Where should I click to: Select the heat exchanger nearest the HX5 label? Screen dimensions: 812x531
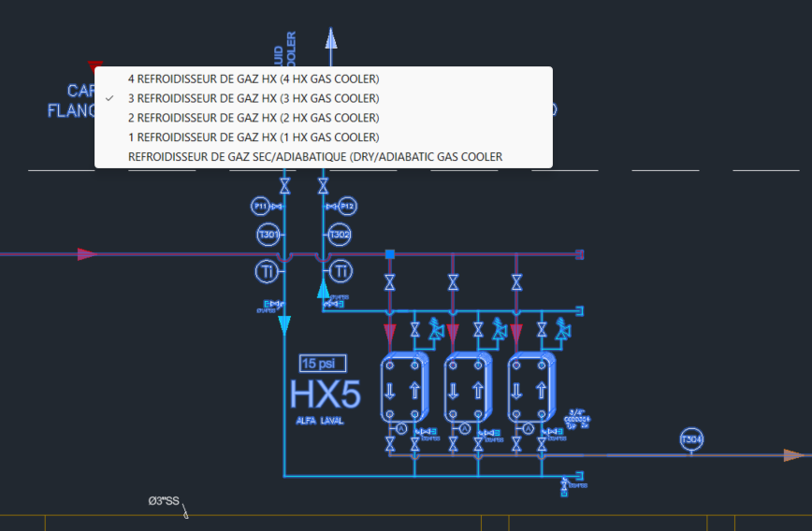(404, 387)
